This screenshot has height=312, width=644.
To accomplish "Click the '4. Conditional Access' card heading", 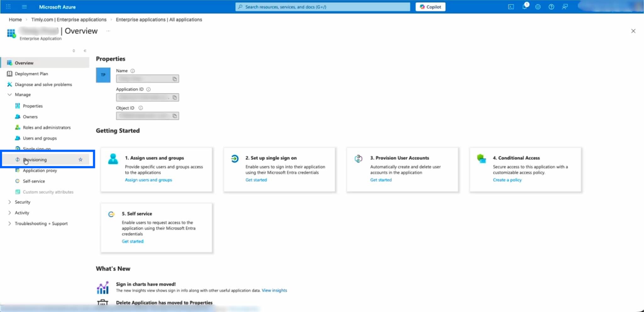I will click(516, 158).
